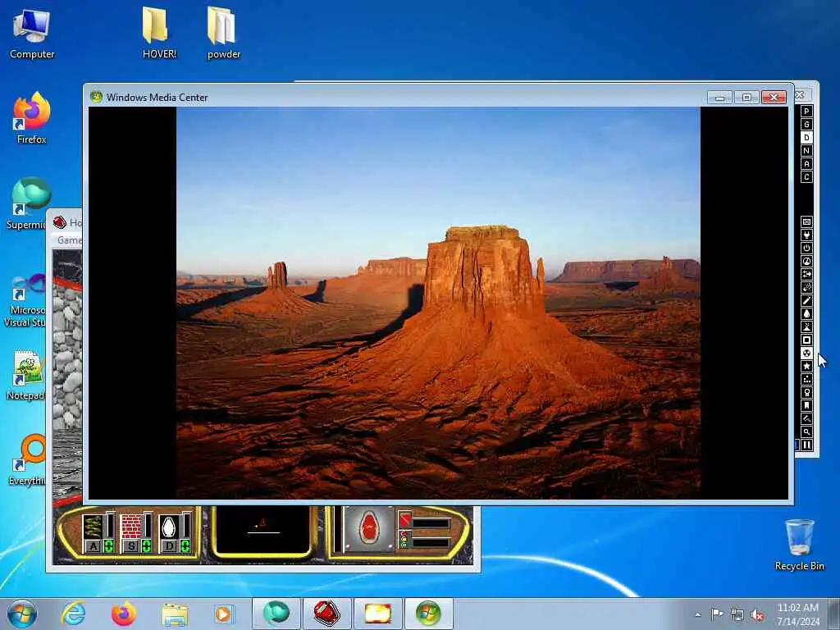Switch to display mode N in Powder Toy
Screen dimensions: 840x630
pos(807,151)
